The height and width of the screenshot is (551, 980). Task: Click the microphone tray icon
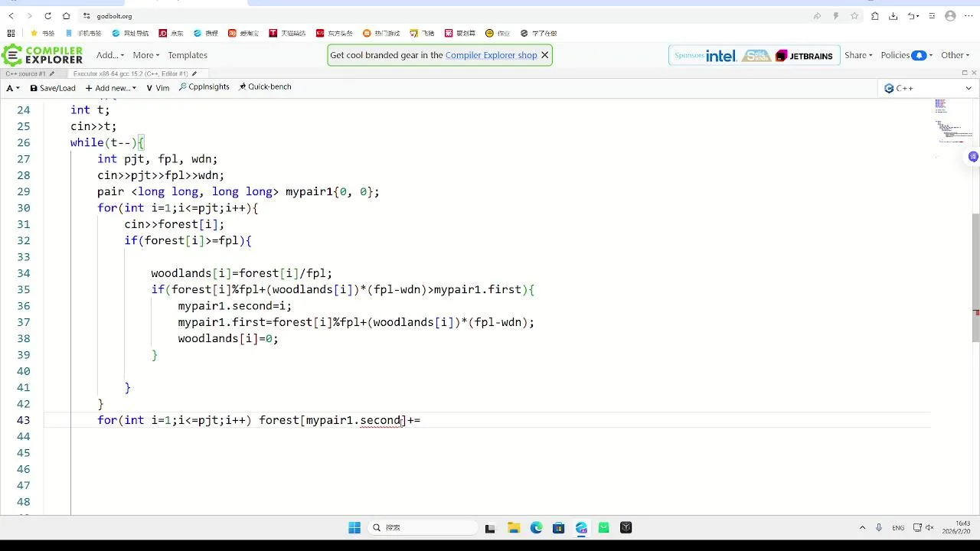pos(879,527)
